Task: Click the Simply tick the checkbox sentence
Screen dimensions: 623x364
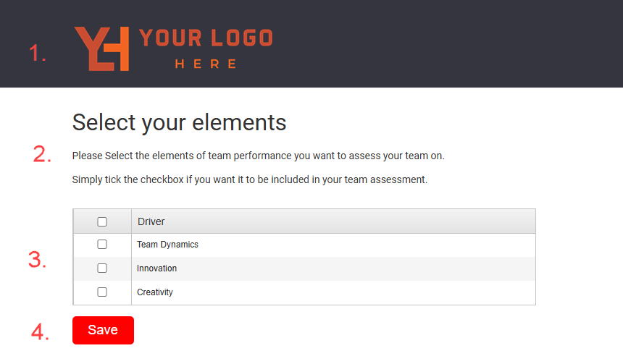Action: click(250, 179)
